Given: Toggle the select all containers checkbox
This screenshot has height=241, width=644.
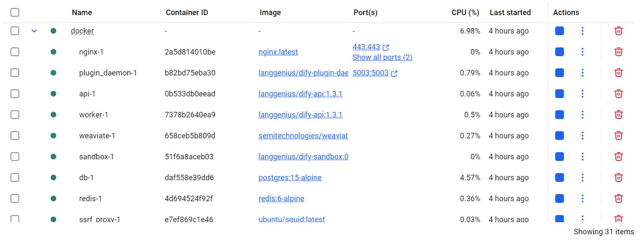Looking at the screenshot, I should pos(15,13).
